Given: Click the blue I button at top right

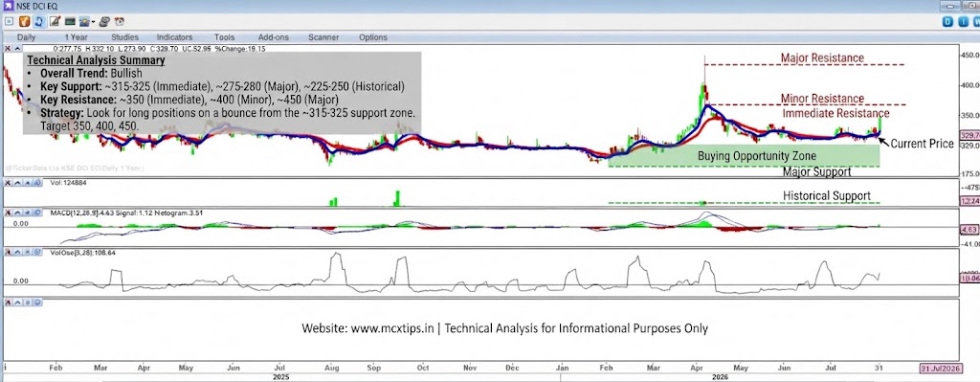Looking at the screenshot, I should [x=963, y=21].
